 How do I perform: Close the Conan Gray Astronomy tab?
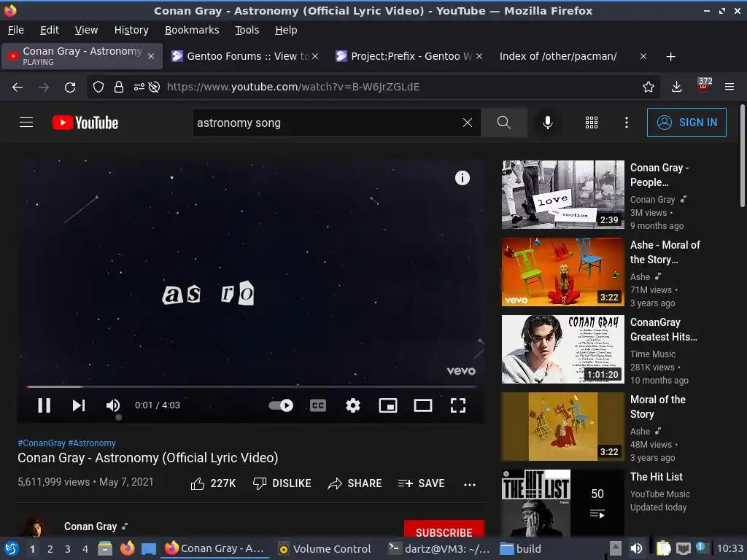150,56
